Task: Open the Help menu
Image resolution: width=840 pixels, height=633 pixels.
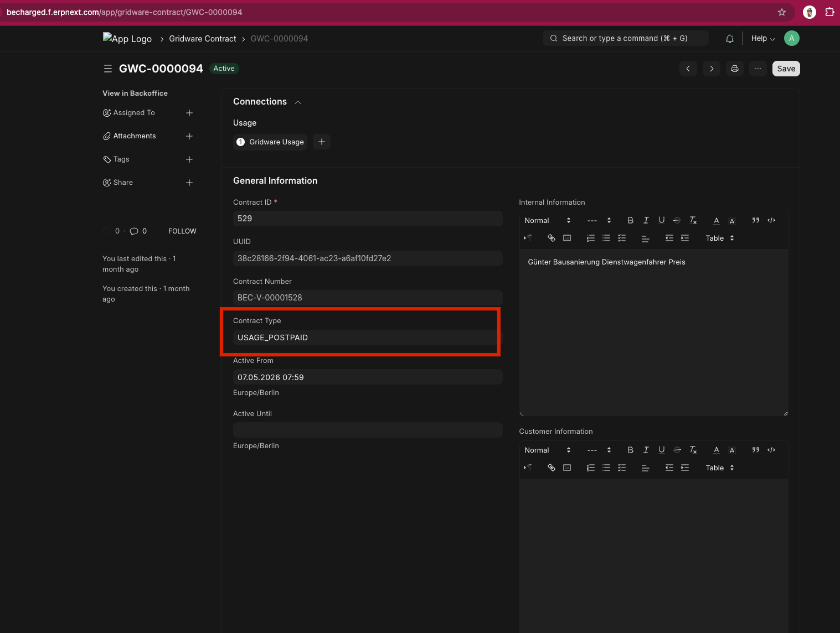Action: 763,38
